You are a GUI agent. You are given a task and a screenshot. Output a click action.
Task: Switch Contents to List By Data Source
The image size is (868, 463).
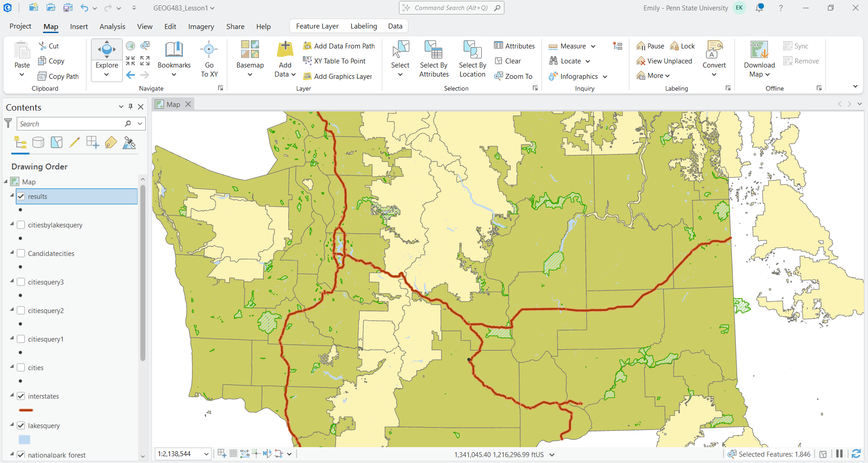[38, 143]
